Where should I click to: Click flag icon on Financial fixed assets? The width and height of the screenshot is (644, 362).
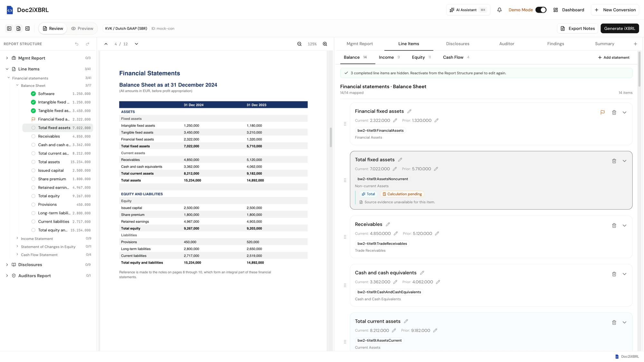pos(602,113)
